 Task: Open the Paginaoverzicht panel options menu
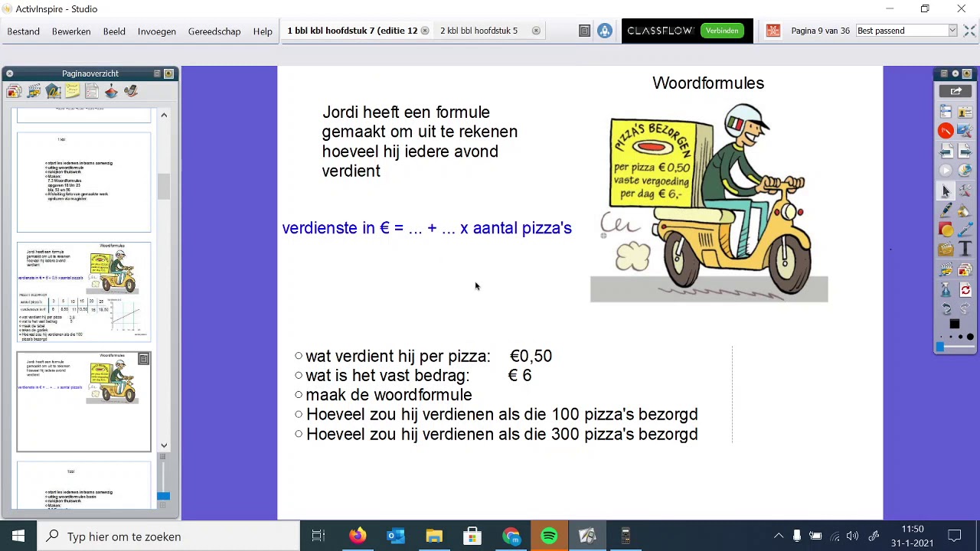[x=157, y=73]
